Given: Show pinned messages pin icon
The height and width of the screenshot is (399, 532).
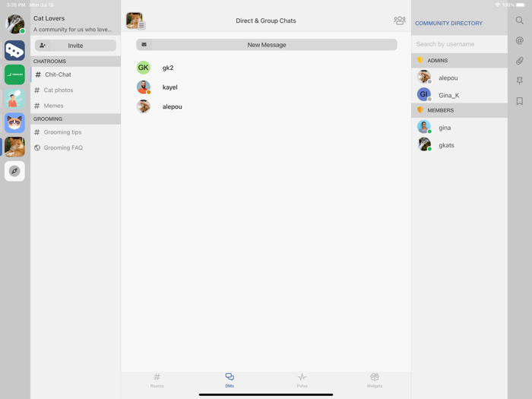Looking at the screenshot, I should (x=519, y=81).
